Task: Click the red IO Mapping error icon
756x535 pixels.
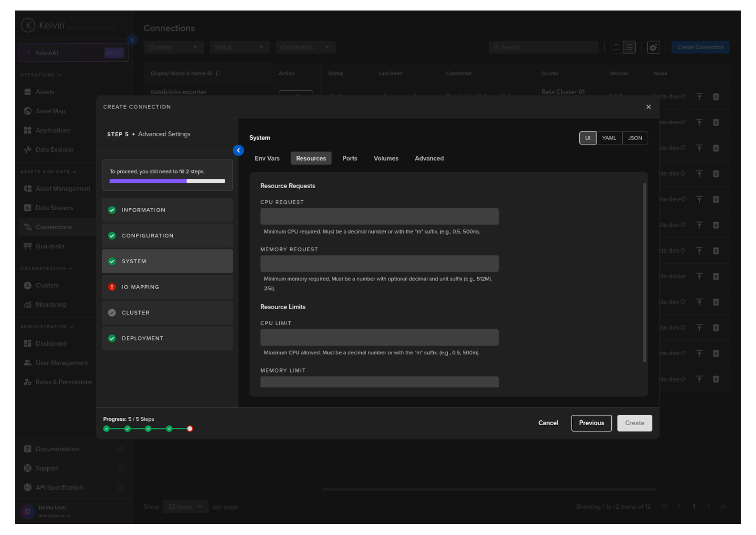Action: click(112, 287)
